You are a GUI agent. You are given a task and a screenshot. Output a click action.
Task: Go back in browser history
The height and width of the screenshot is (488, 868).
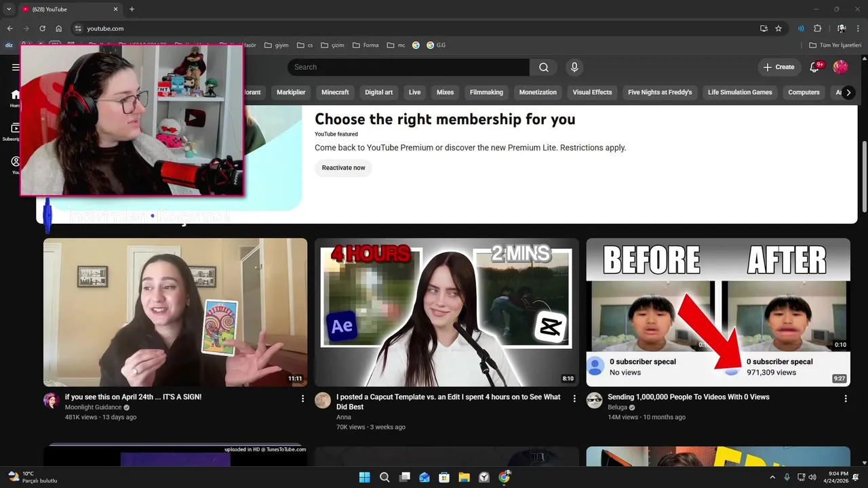click(x=9, y=28)
